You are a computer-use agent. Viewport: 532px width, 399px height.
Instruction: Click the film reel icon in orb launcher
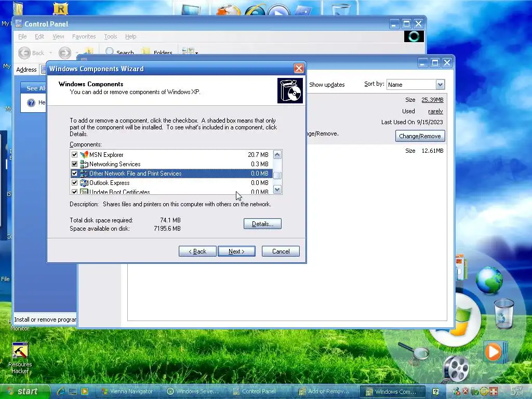click(x=456, y=368)
